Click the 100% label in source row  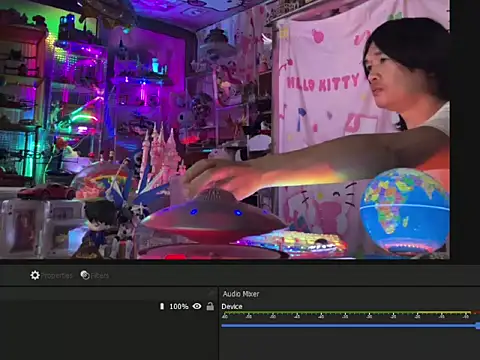pyautogui.click(x=179, y=306)
